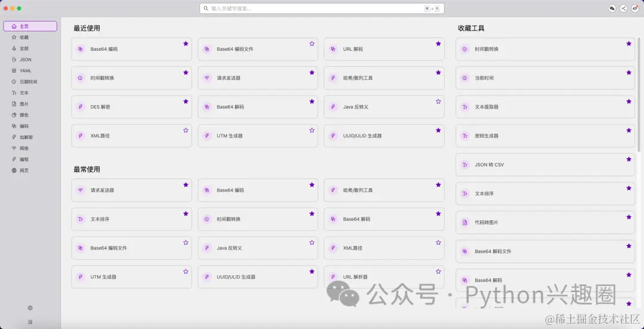Click the text icon on 文本提取器 card

point(465,107)
